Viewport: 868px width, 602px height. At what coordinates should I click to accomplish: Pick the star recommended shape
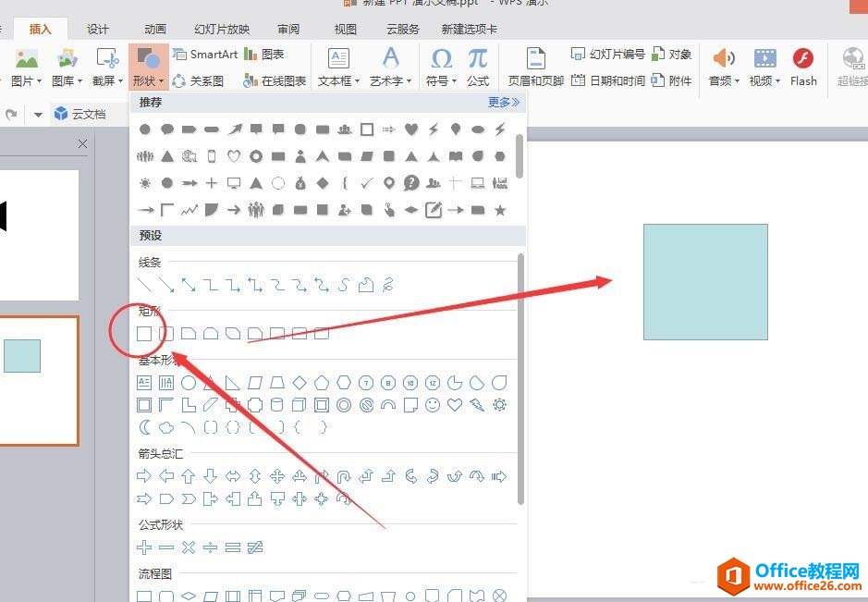[500, 210]
